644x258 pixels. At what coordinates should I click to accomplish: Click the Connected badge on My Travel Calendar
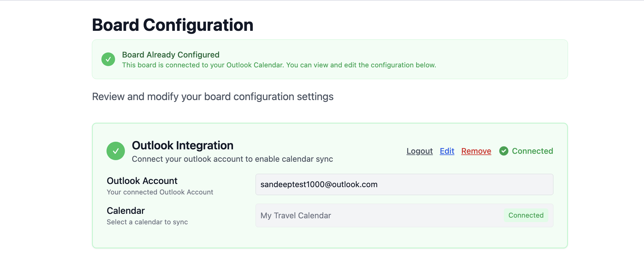coord(526,215)
